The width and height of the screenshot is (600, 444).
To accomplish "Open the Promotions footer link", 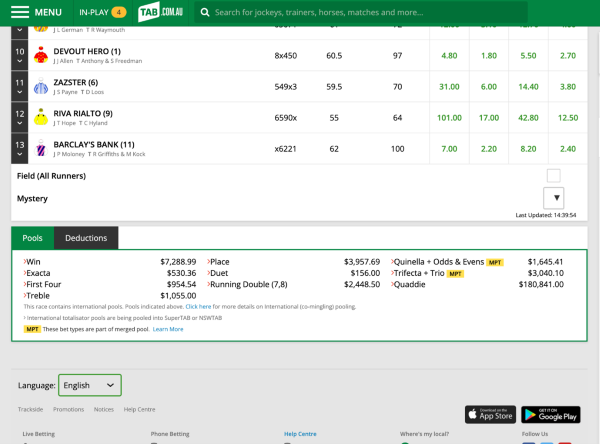I will click(68, 410).
